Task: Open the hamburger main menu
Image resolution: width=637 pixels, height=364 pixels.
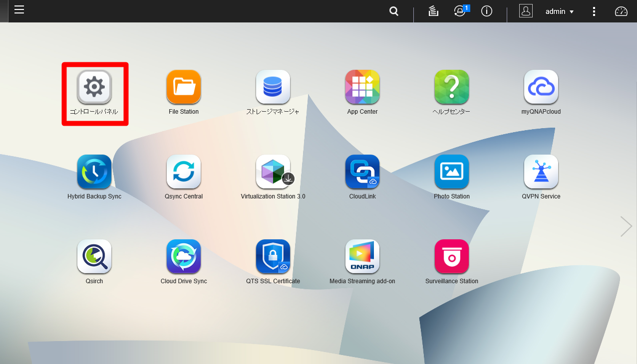Action: coord(19,9)
